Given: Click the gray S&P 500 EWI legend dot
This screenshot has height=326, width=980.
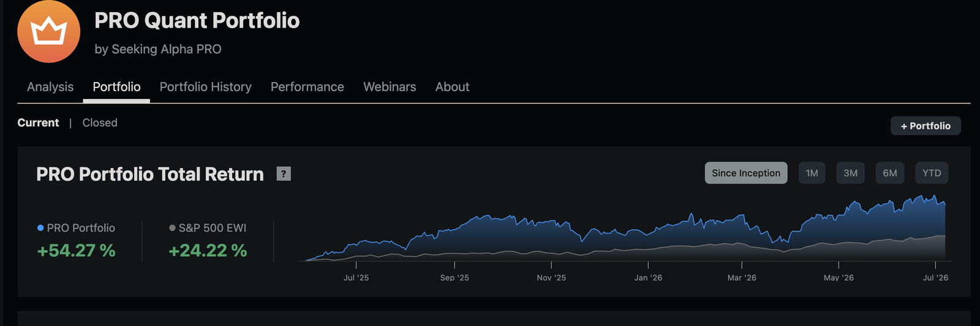Looking at the screenshot, I should click(172, 228).
